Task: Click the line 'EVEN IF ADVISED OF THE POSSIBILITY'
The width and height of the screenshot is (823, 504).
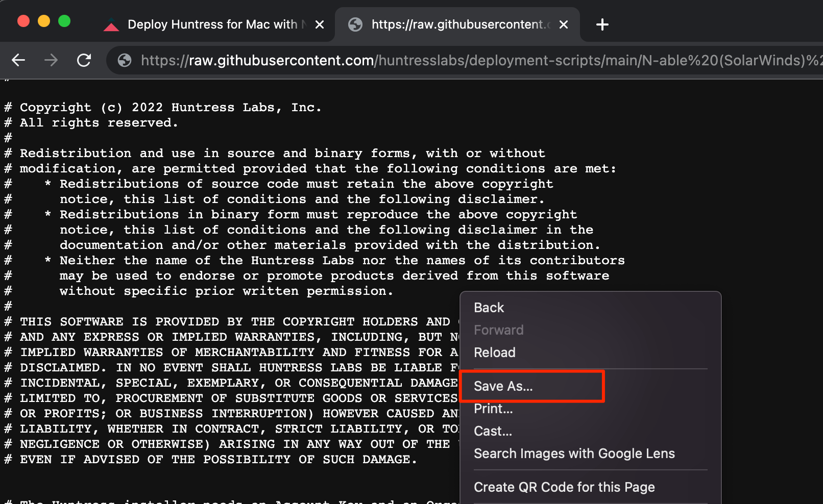Action: coord(210,460)
